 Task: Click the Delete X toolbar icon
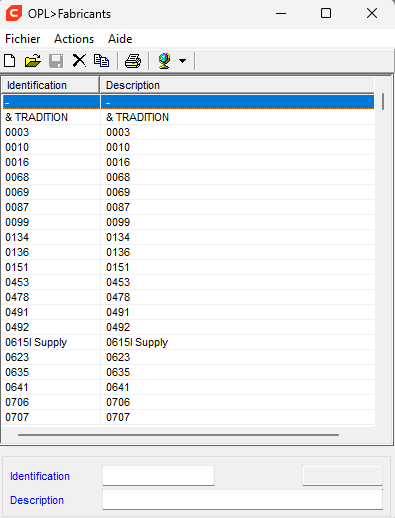(x=79, y=61)
